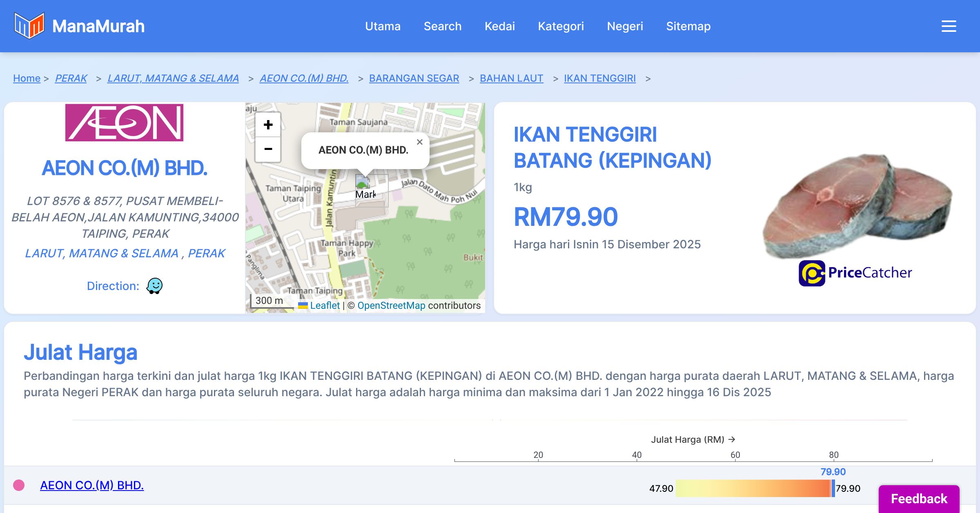Open the hamburger menu
Screen dimensions: 980x513
click(949, 26)
